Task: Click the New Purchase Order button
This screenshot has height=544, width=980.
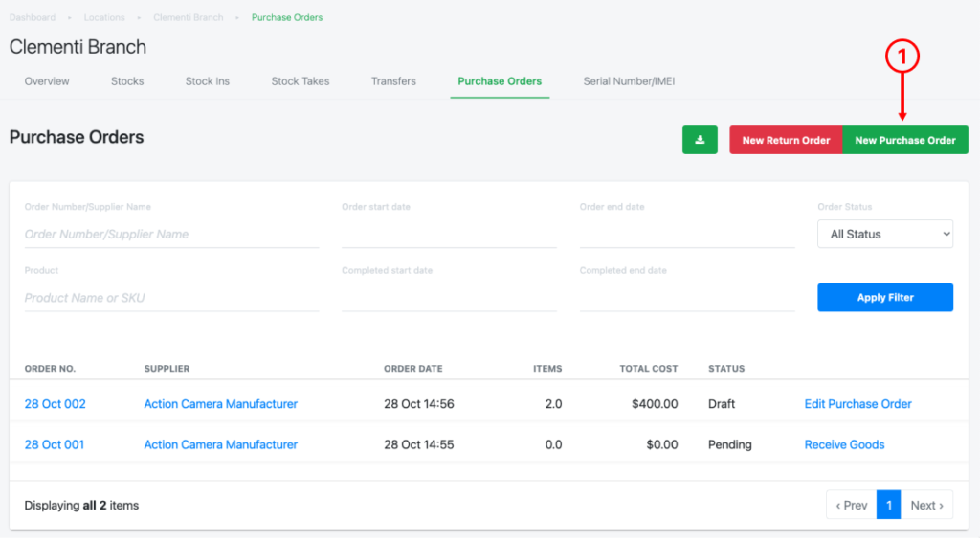Action: (x=904, y=140)
